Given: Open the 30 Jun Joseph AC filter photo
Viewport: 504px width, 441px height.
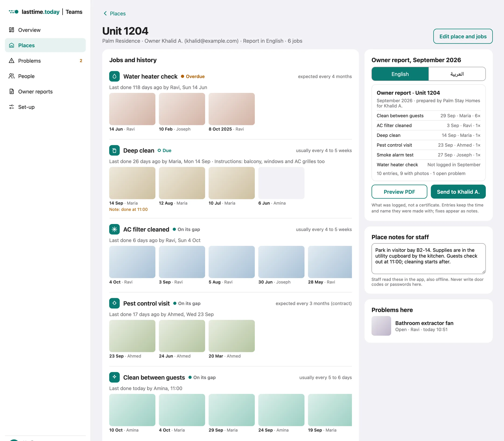Looking at the screenshot, I should point(281,262).
